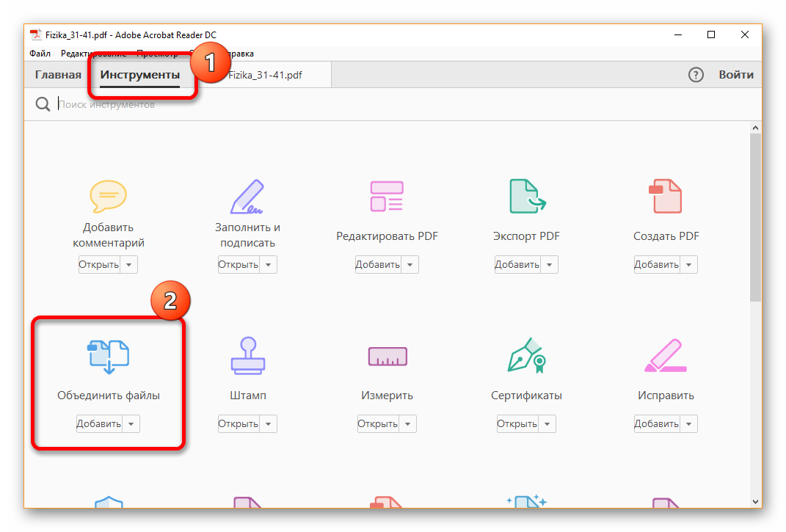The height and width of the screenshot is (532, 786).
Task: Expand dropdown arrow under Добавить комментарий
Action: coord(129,265)
